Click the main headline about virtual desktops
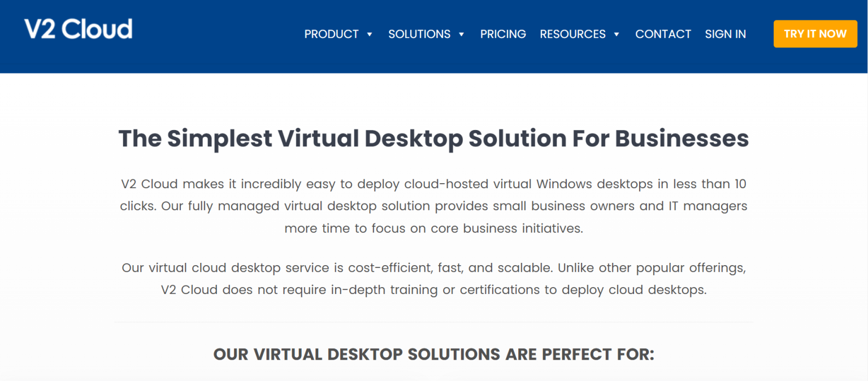The height and width of the screenshot is (381, 868). 433,138
